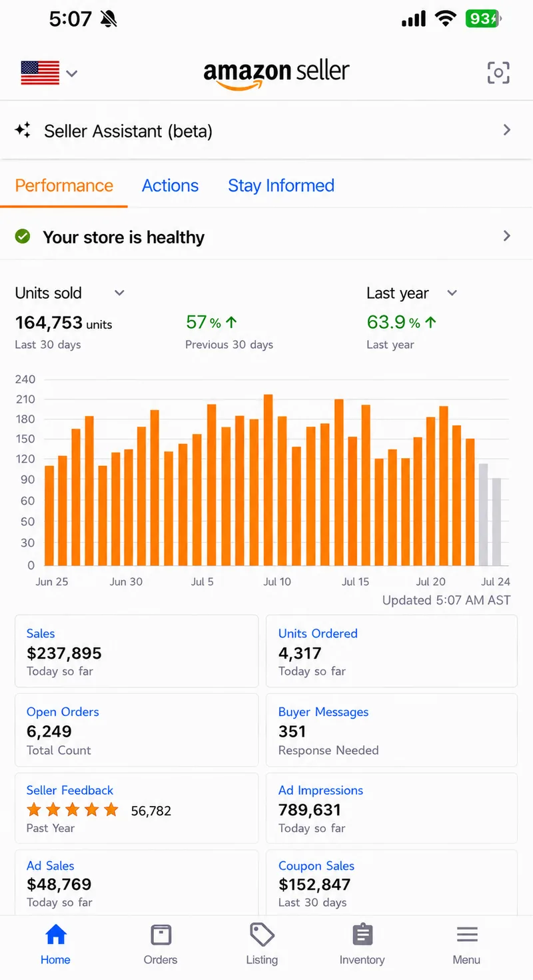Open the Listing tag icon
This screenshot has width=533, height=980.
point(262,935)
